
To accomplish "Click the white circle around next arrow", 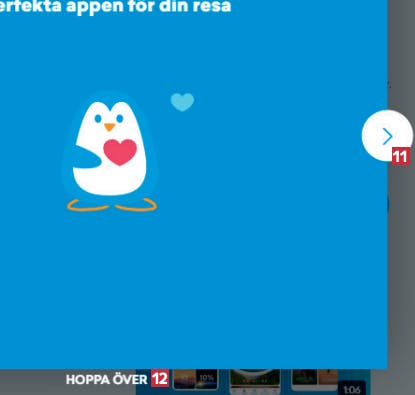I will tap(387, 136).
